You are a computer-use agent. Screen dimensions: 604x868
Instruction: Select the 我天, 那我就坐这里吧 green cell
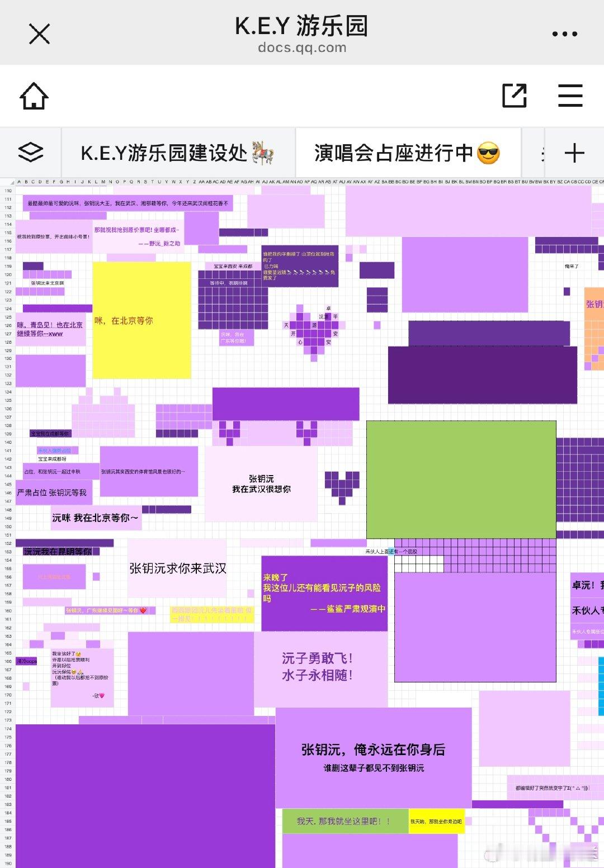point(345,821)
